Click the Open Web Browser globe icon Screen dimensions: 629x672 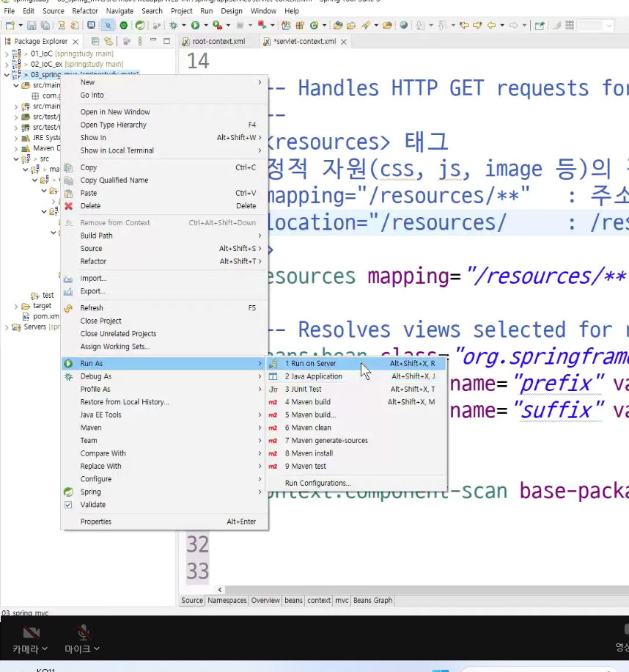click(403, 25)
